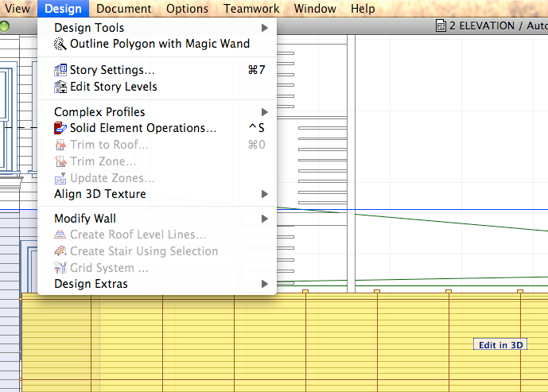Click the Grid System icon
This screenshot has height=392, width=548.
click(60, 268)
